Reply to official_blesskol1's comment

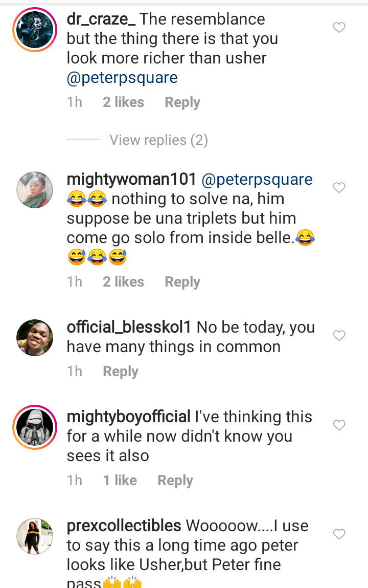(x=121, y=372)
